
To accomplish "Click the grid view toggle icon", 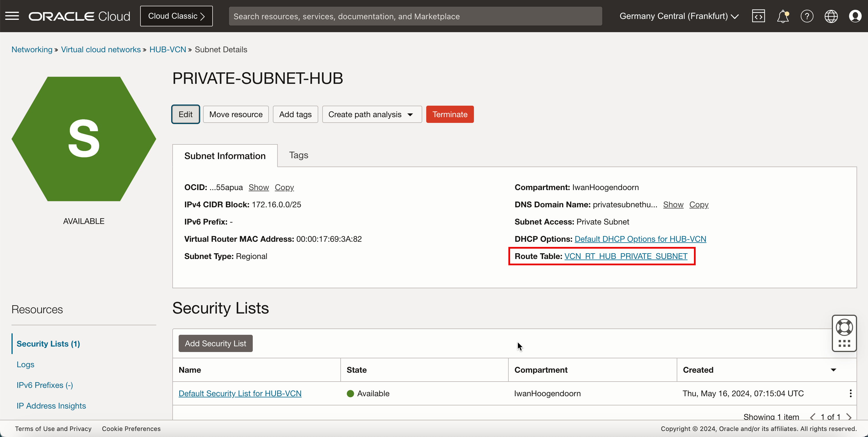I will pos(845,343).
